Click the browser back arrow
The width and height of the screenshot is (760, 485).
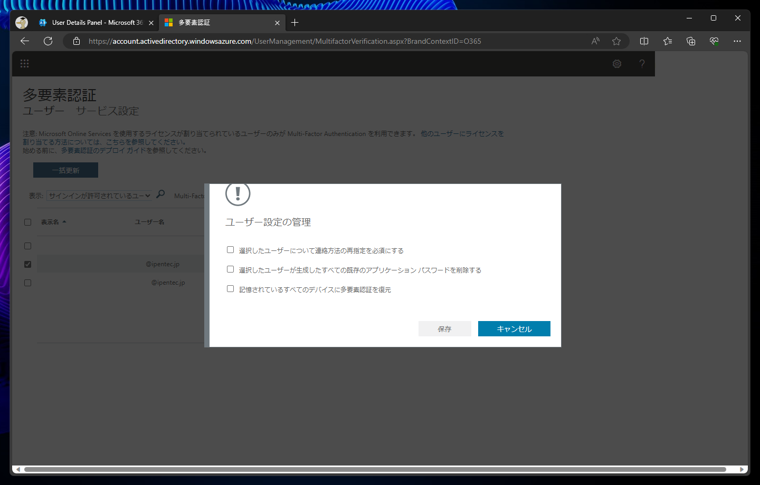pos(25,41)
